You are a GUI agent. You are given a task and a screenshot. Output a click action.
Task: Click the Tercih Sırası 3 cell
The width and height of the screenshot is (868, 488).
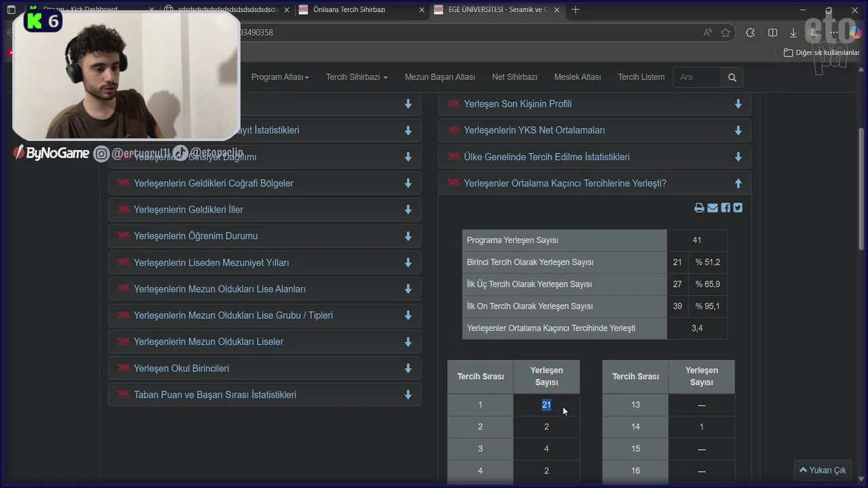(x=480, y=449)
